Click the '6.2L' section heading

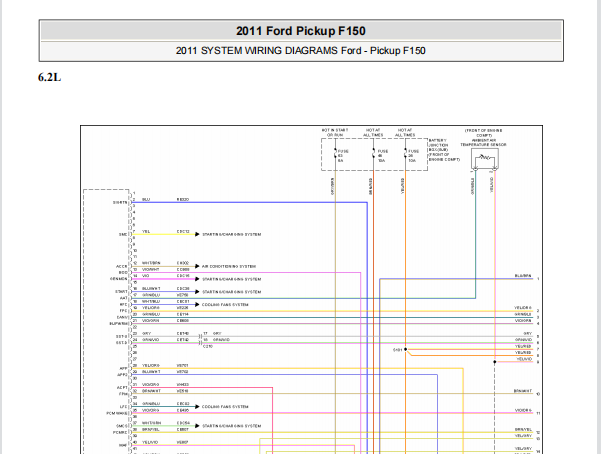tap(49, 77)
